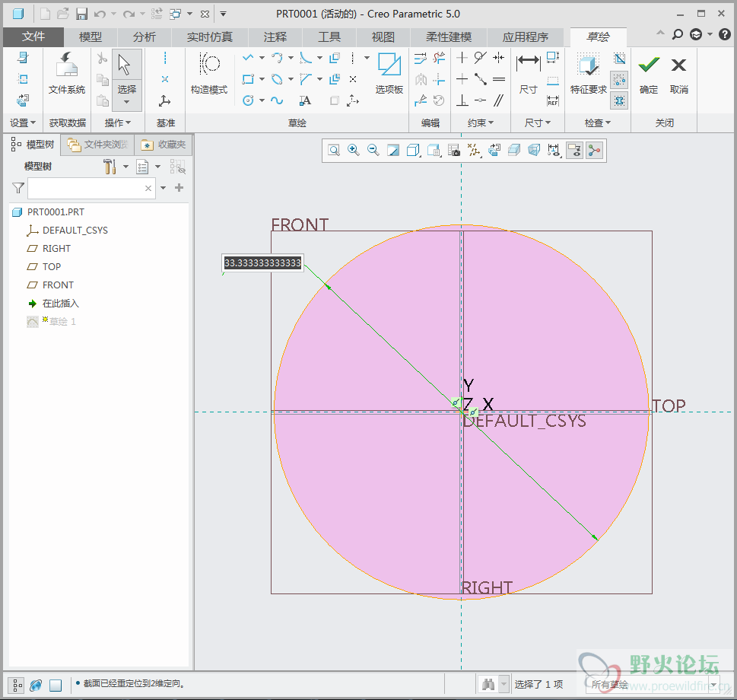737x700 pixels.
Task: Apply the Perpendicular constraint
Action: pos(462,100)
